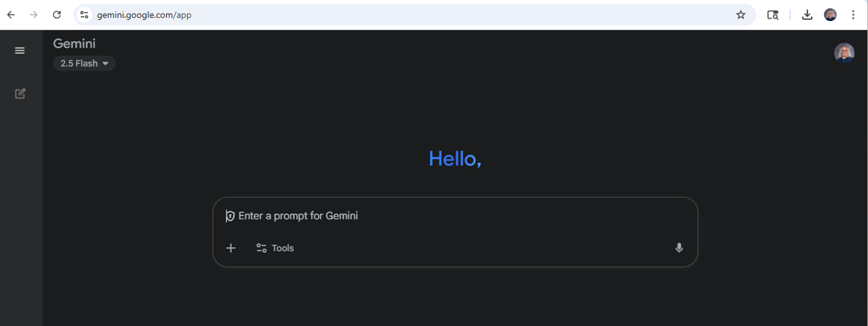This screenshot has height=326, width=868.
Task: Reload the page with the refresh icon
Action: coord(57,15)
